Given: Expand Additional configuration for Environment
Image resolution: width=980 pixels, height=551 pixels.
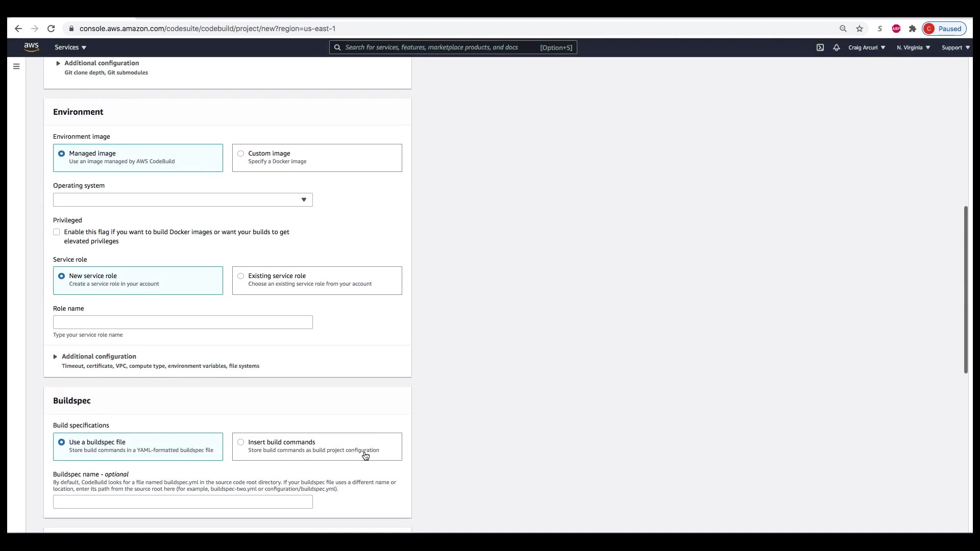Looking at the screenshot, I should [99, 357].
